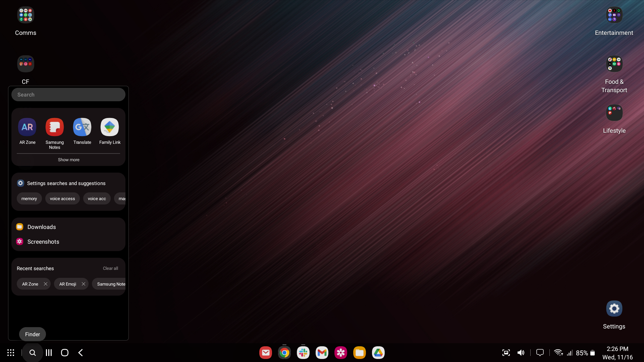Clear all recent searches
This screenshot has height=362, width=644.
[x=110, y=268]
